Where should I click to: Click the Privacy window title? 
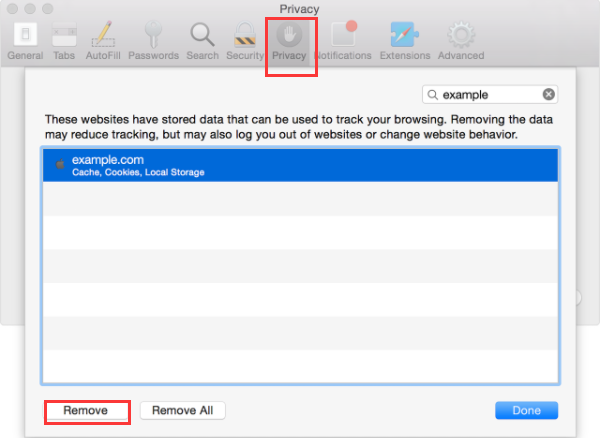(x=300, y=9)
